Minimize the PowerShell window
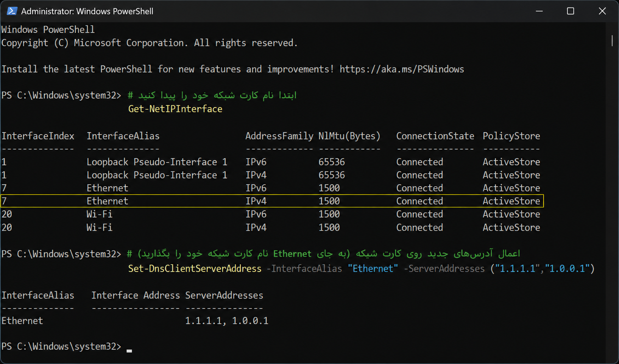The height and width of the screenshot is (364, 619). [x=539, y=11]
